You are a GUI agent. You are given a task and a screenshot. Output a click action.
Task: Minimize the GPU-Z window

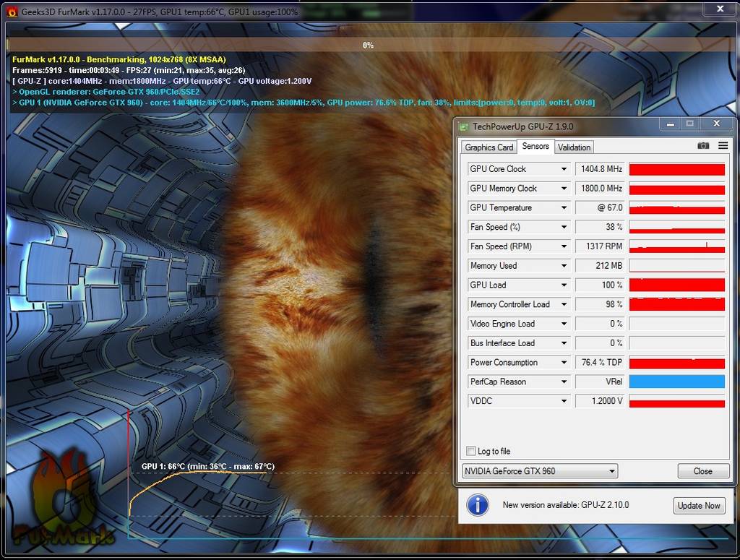(x=670, y=124)
